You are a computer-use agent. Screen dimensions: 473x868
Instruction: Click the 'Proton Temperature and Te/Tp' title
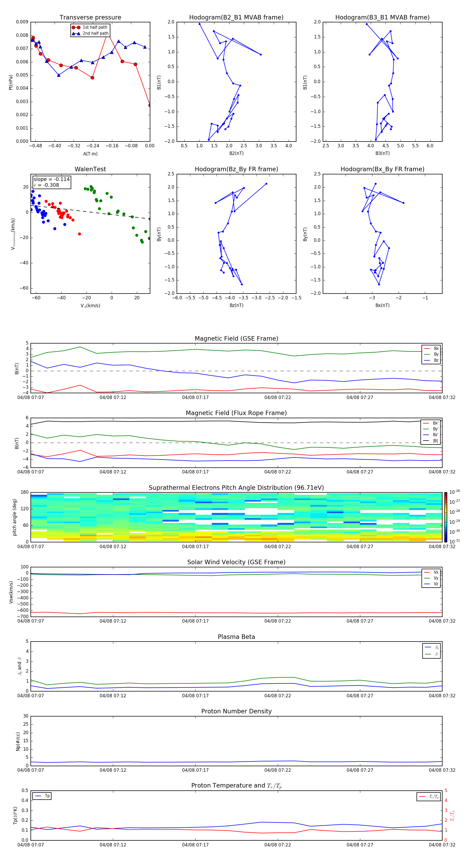[x=236, y=786]
